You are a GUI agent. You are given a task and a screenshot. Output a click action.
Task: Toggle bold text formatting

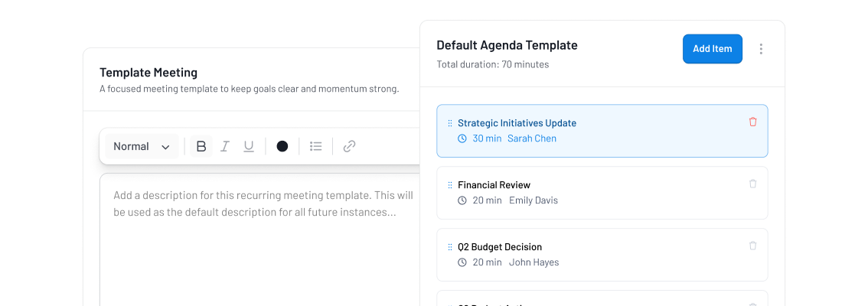pyautogui.click(x=201, y=146)
